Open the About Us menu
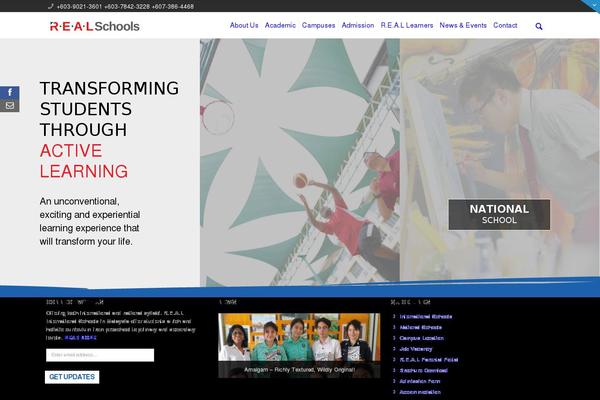600x400 pixels. click(244, 25)
